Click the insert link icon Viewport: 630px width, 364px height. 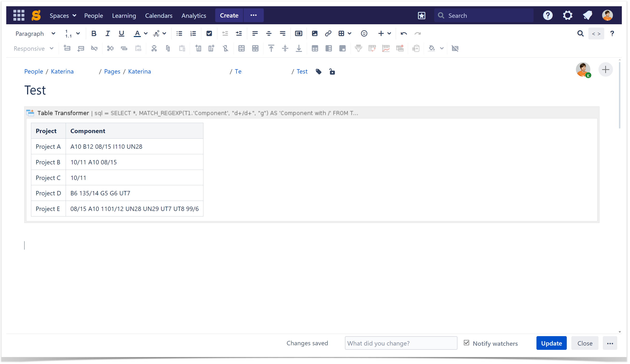tap(328, 33)
